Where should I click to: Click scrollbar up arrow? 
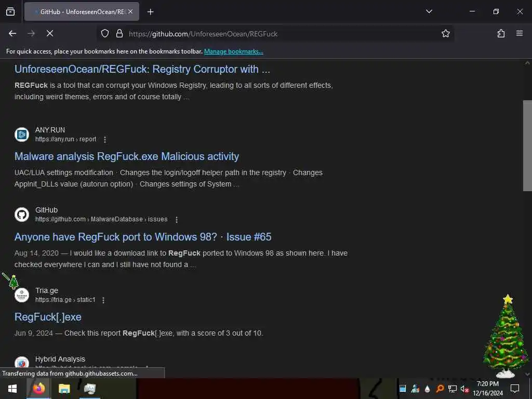tap(527, 63)
